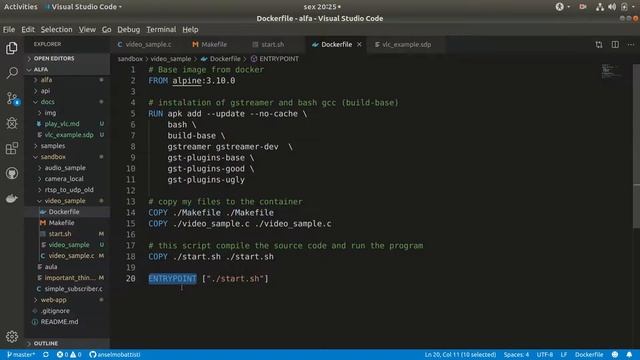Viewport: 640px width, 360px height.
Task: Open the editor More Actions ellipsis
Action: [631, 44]
